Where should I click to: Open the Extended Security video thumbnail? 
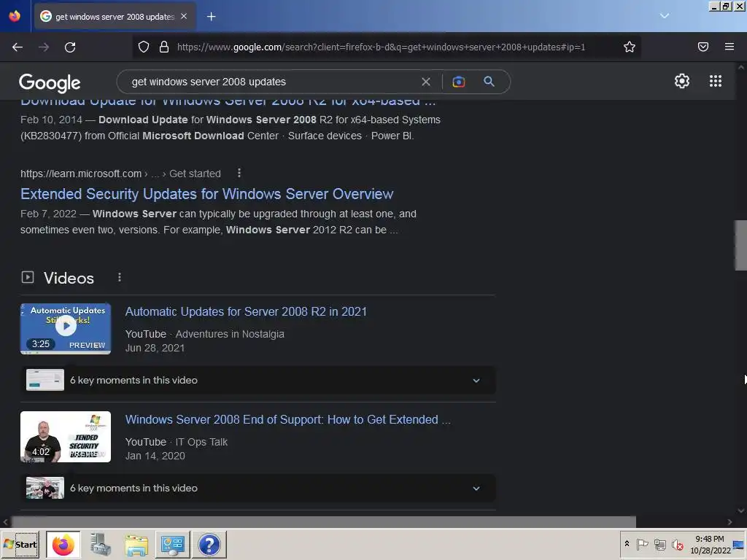[x=66, y=437]
